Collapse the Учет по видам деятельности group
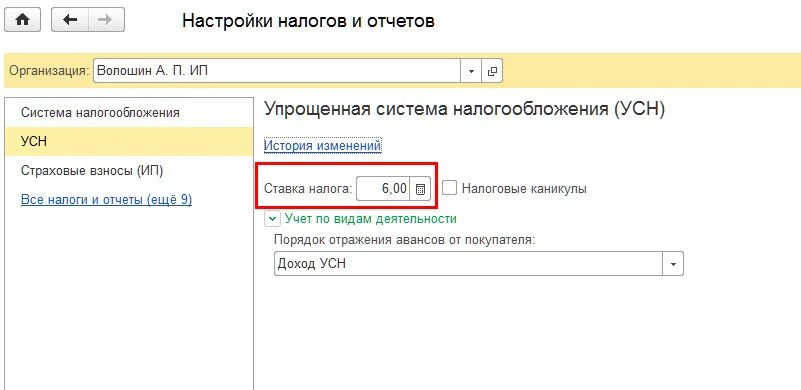 coord(273,219)
